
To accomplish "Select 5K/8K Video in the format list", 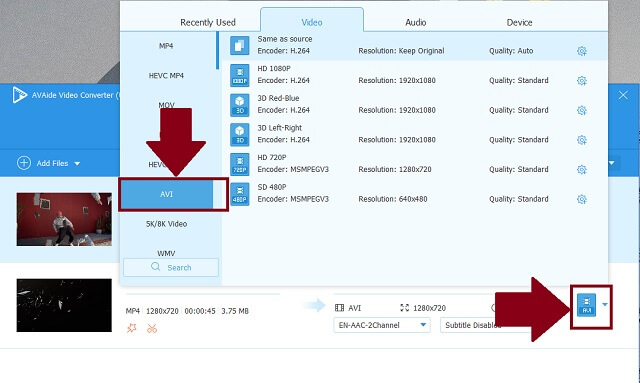I will click(x=166, y=224).
